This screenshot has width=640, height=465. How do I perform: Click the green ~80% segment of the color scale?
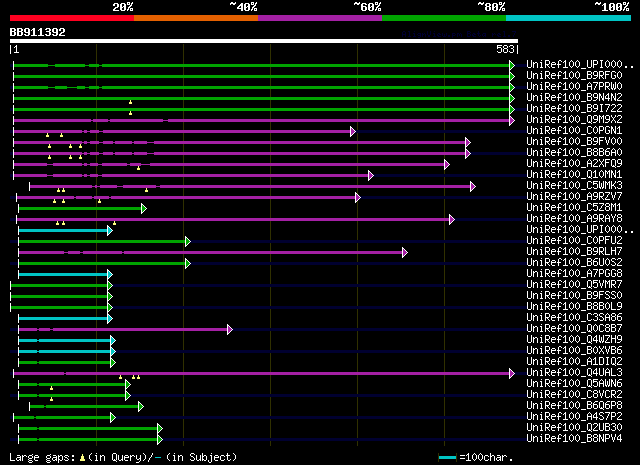[444, 18]
